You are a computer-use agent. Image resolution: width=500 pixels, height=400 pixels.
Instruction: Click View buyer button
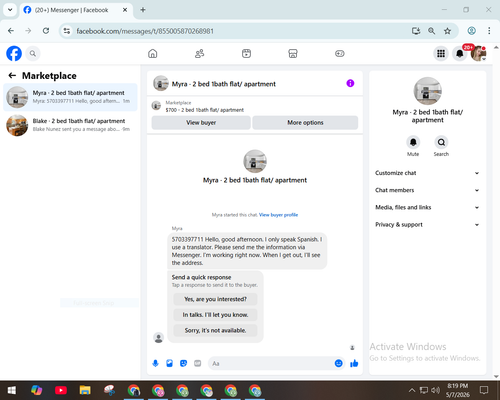point(201,123)
